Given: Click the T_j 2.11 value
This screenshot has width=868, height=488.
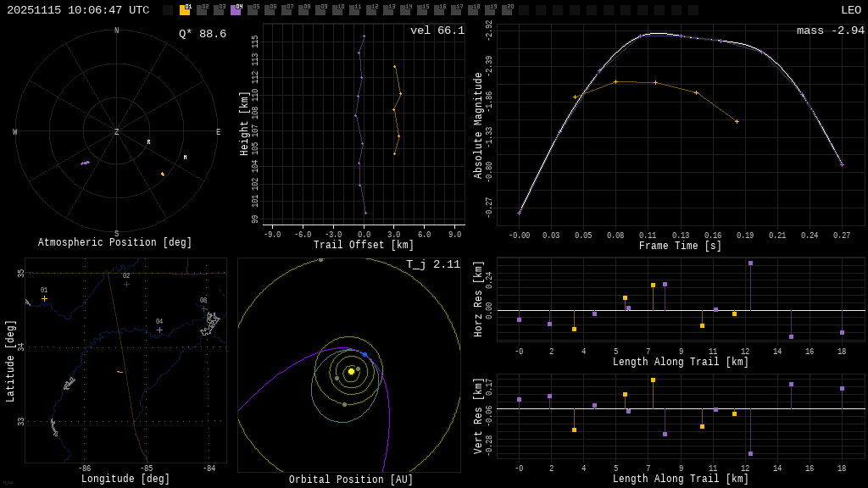Looking at the screenshot, I should point(432,264).
